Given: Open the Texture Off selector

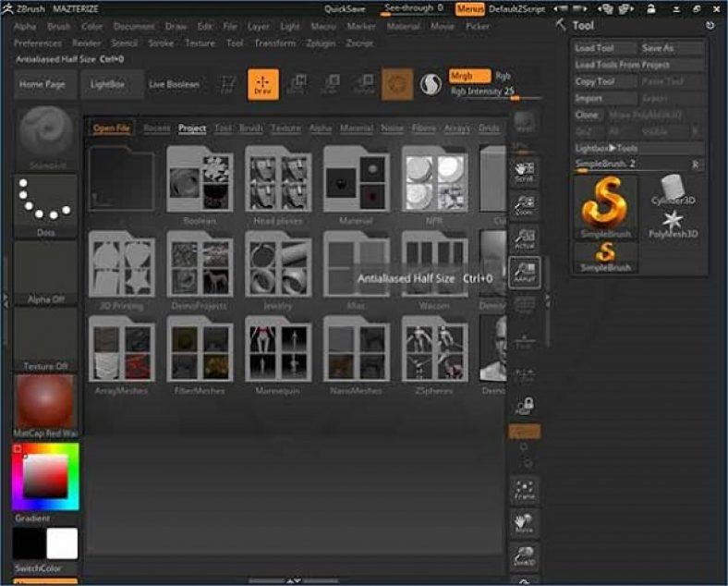Looking at the screenshot, I should [45, 338].
